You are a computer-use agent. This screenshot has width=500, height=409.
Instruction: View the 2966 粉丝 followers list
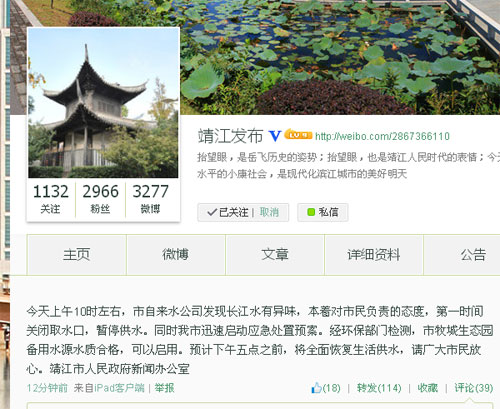pyautogui.click(x=100, y=199)
